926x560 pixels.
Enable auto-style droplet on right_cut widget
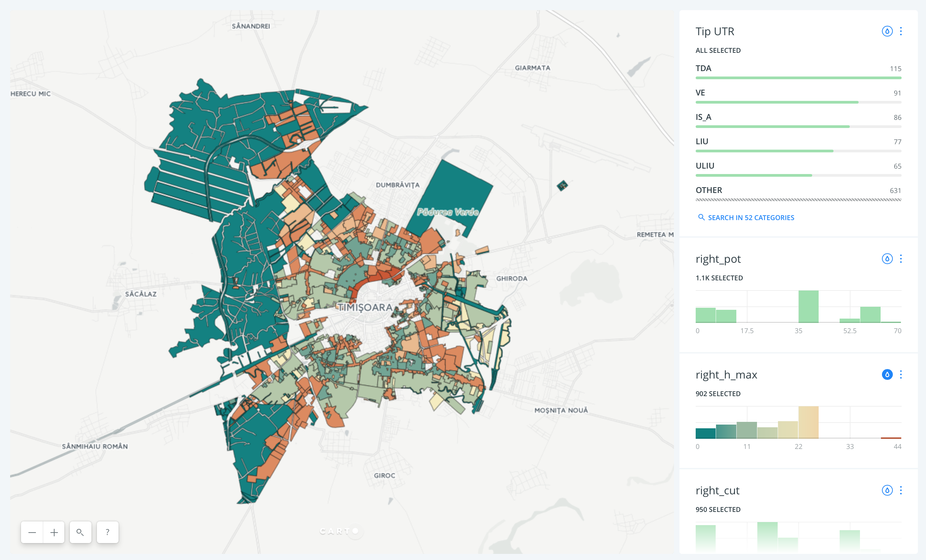click(887, 490)
